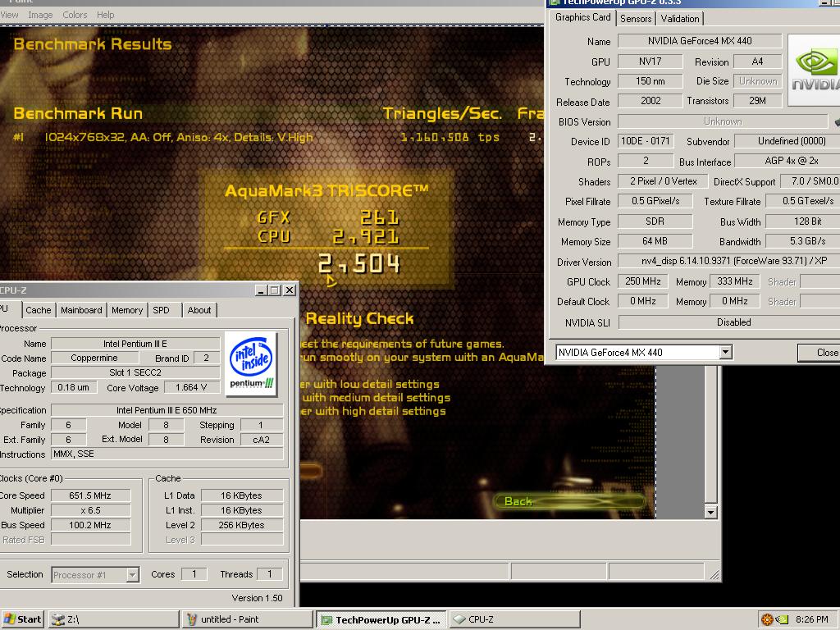Click the Instructions MMX, SSE field

point(167,454)
